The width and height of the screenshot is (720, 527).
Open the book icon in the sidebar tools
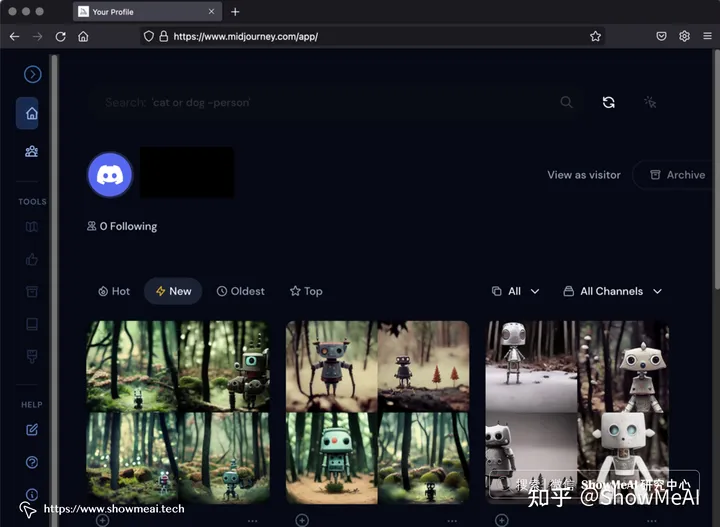tap(32, 324)
